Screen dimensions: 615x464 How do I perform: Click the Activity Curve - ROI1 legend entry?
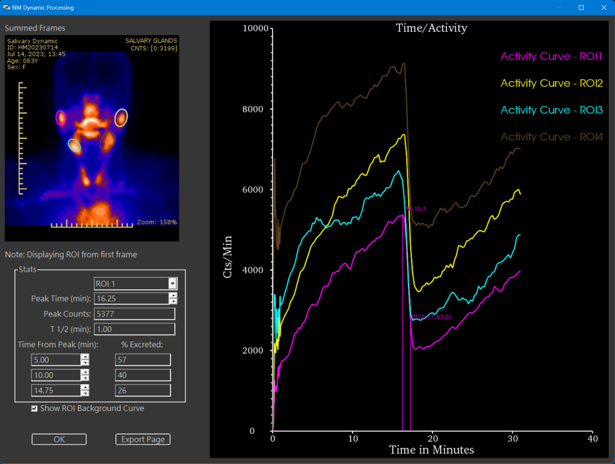[x=551, y=56]
